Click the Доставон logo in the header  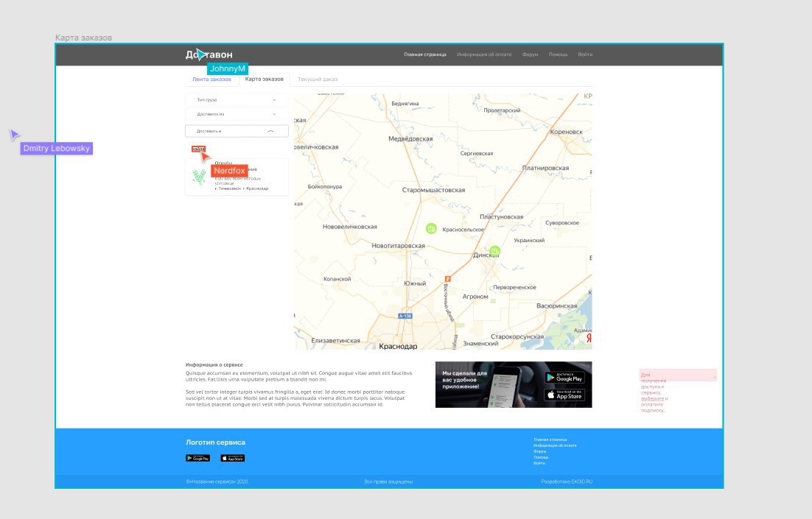(x=209, y=54)
